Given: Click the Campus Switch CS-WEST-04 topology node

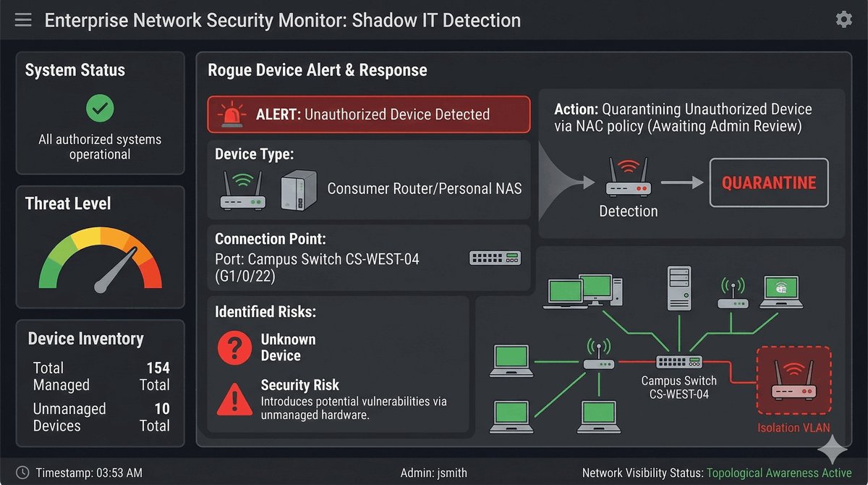Looking at the screenshot, I should pos(678,362).
